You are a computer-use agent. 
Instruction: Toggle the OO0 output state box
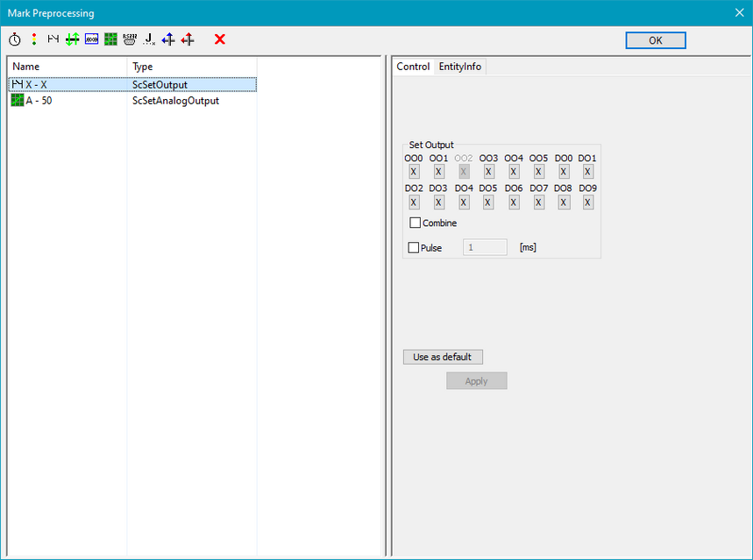point(414,172)
